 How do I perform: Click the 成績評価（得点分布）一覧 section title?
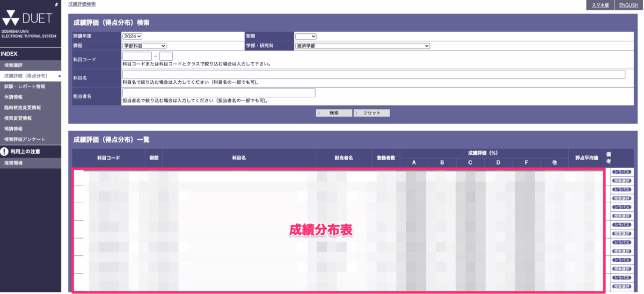pos(111,139)
